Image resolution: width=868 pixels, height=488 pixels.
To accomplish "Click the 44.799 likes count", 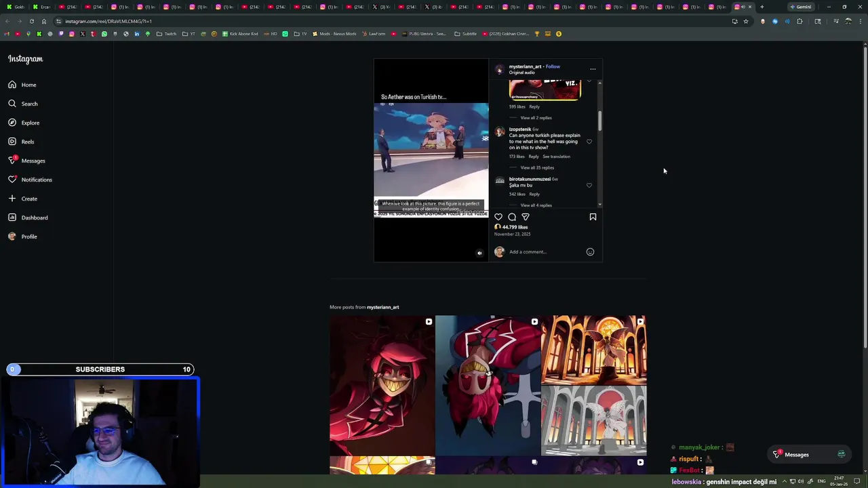I will tap(515, 227).
